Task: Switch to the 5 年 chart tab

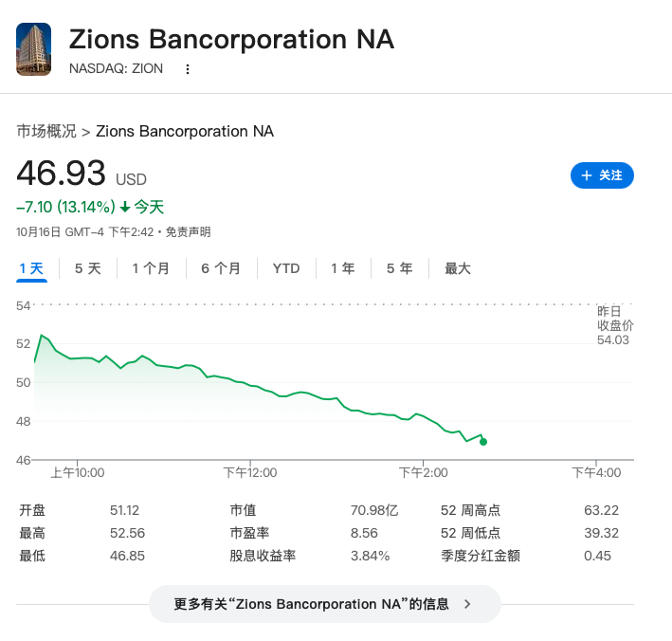Action: coord(399,268)
